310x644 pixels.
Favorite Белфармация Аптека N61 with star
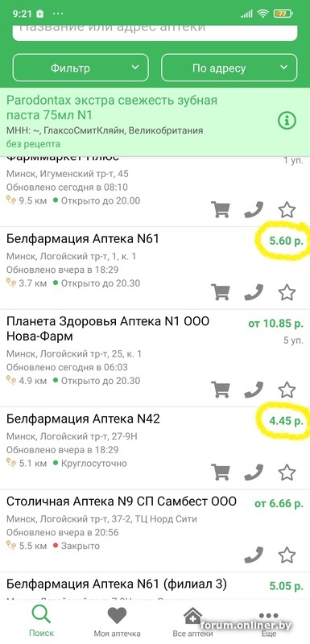click(x=287, y=292)
